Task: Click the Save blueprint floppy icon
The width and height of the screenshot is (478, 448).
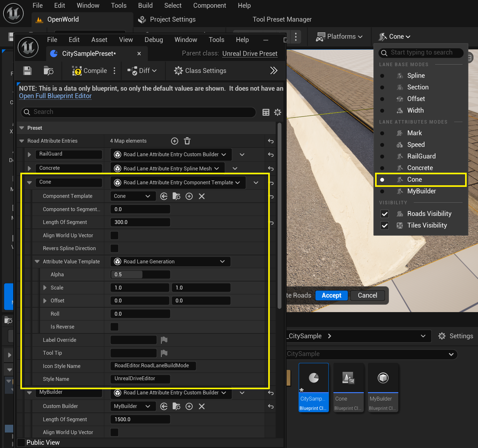Action: 27,71
